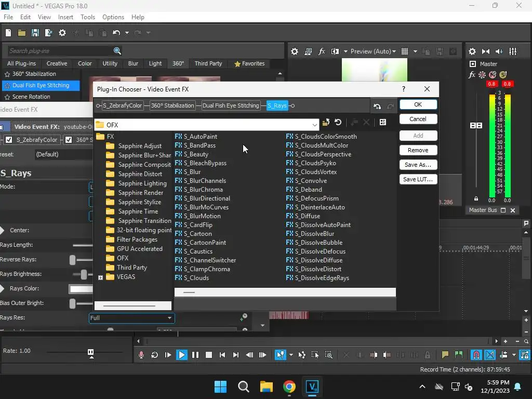Click the Record microphone button

(141, 355)
